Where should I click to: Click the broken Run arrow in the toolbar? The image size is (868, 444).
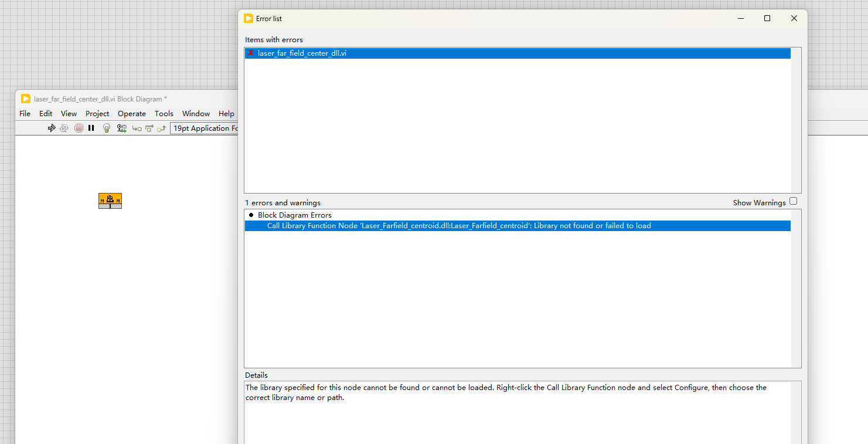click(x=52, y=128)
